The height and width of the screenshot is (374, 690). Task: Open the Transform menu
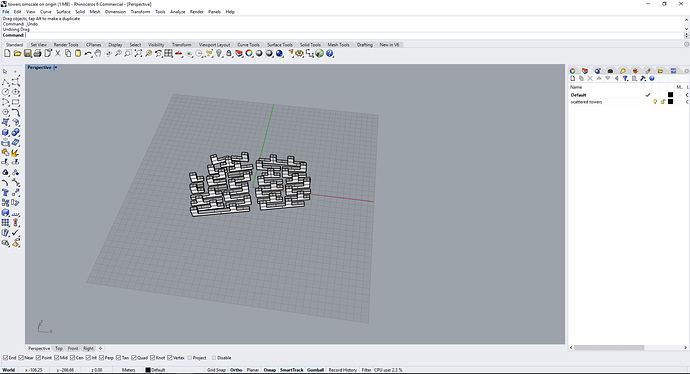point(140,12)
